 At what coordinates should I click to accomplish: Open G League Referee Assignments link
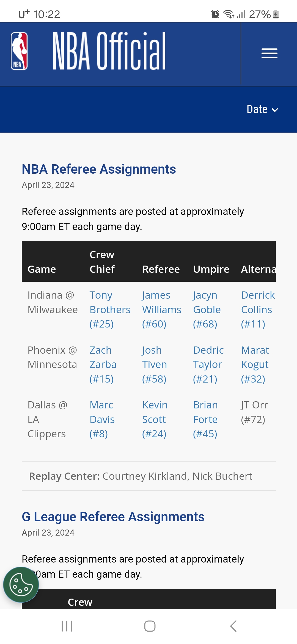pyautogui.click(x=113, y=517)
